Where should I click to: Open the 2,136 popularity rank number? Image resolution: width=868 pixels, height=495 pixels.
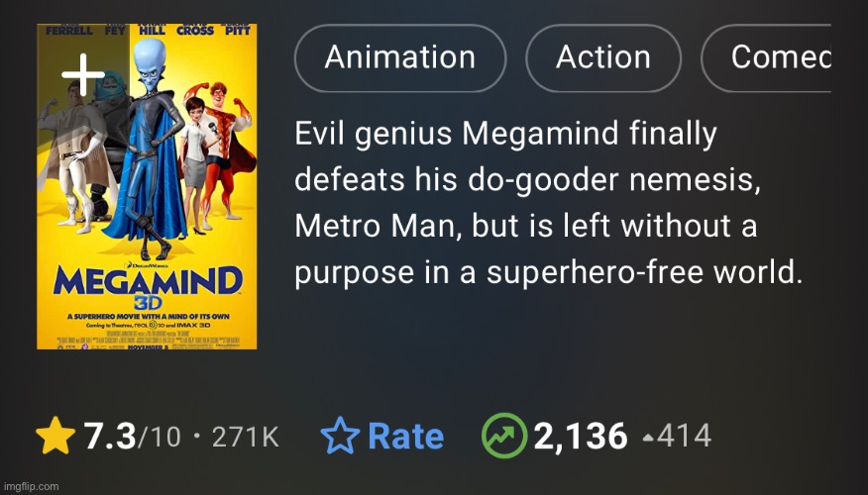pos(580,437)
